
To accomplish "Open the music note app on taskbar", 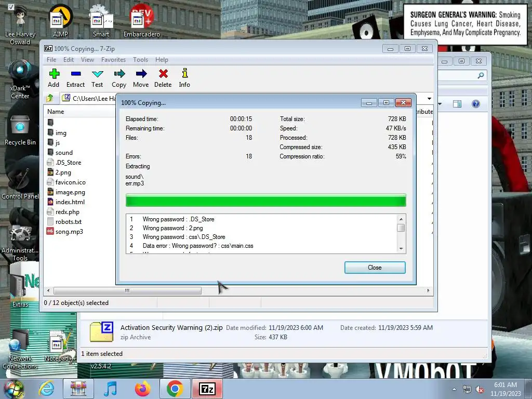I will coord(110,389).
